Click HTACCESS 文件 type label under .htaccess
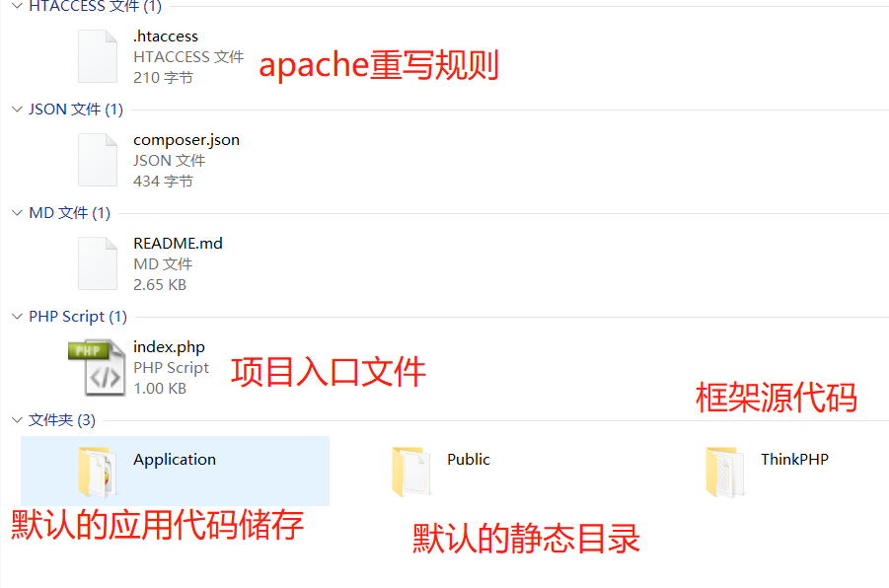Image resolution: width=889 pixels, height=588 pixels. [188, 57]
